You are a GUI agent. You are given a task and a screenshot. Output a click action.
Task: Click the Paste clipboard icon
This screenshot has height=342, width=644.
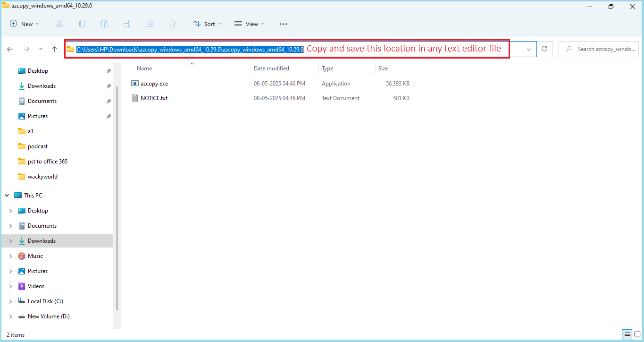point(105,24)
